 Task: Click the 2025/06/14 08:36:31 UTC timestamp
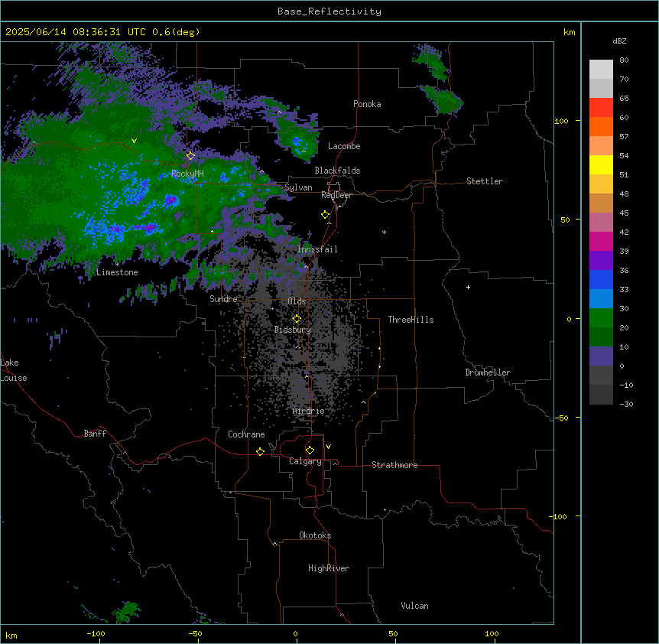(76, 32)
